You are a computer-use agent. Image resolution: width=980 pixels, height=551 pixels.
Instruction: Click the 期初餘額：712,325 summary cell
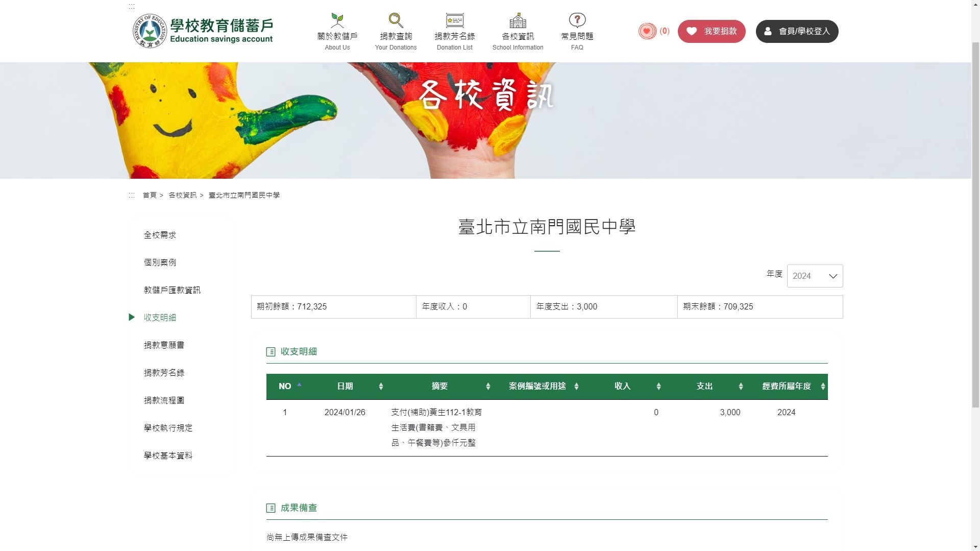[x=334, y=307]
